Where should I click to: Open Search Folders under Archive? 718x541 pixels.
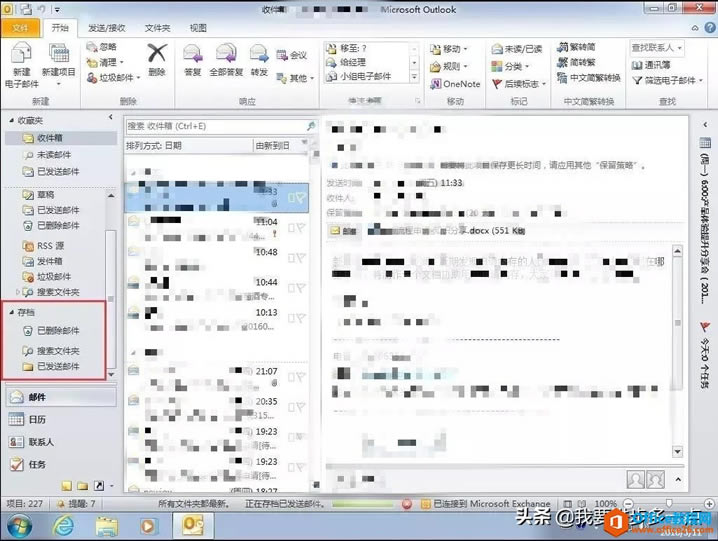coord(51,351)
